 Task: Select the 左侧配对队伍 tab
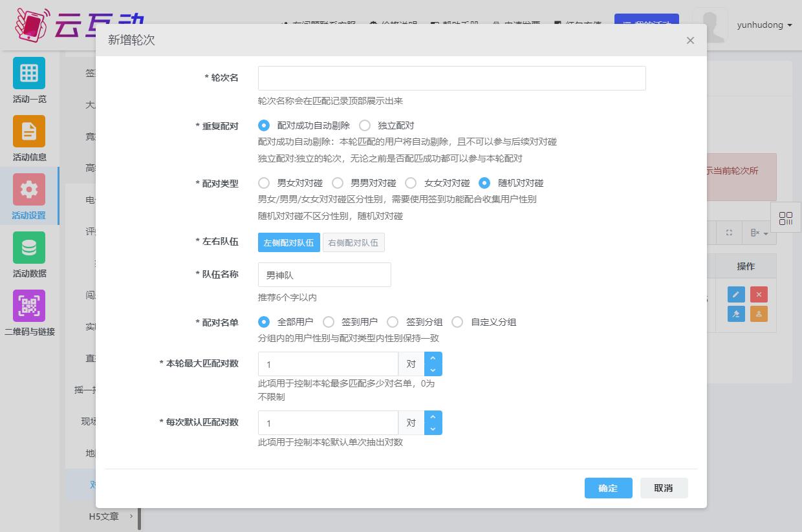coord(288,242)
